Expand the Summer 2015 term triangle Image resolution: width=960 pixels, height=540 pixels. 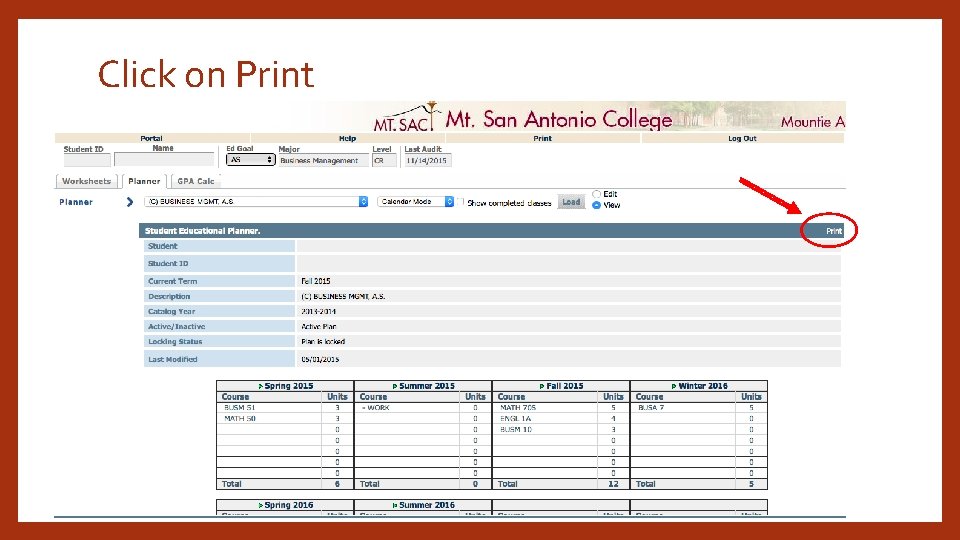[395, 386]
